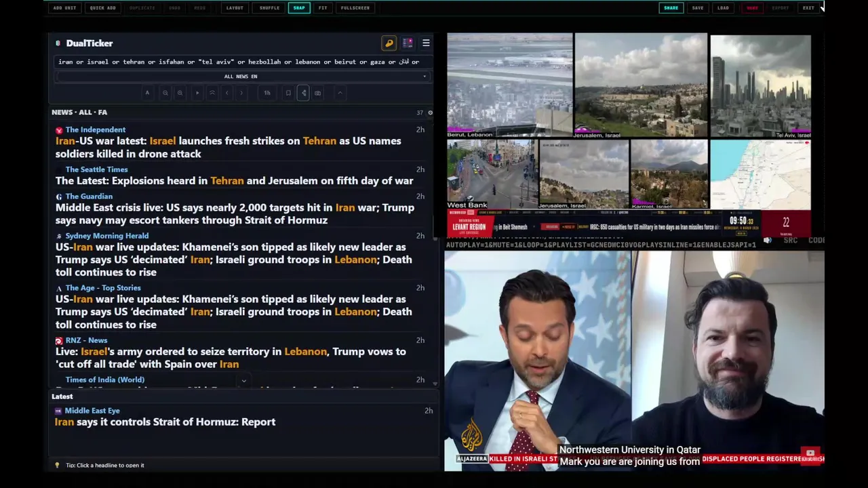Click the EXIT button
This screenshot has width=868, height=488.
[808, 8]
